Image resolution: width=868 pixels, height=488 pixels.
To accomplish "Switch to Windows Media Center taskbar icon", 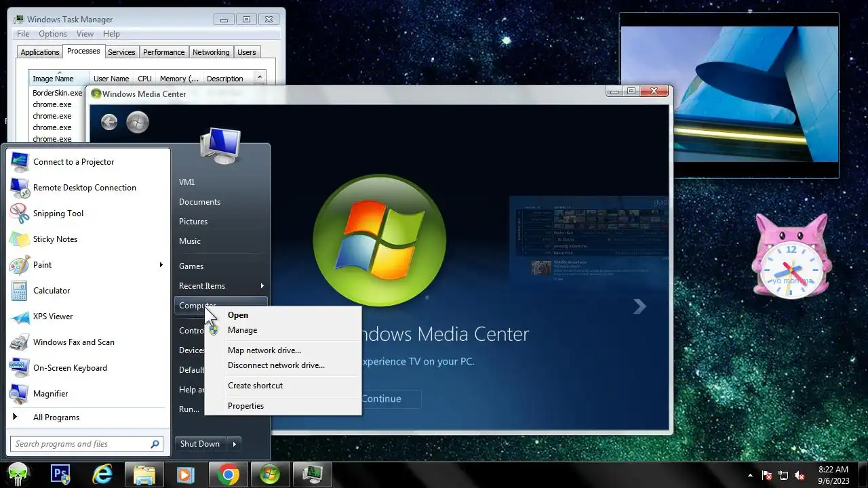I will [270, 474].
